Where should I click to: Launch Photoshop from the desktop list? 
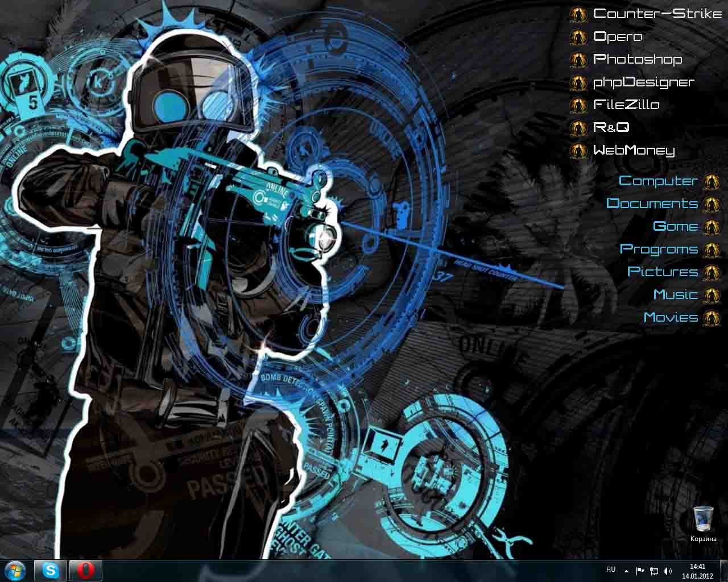point(637,59)
